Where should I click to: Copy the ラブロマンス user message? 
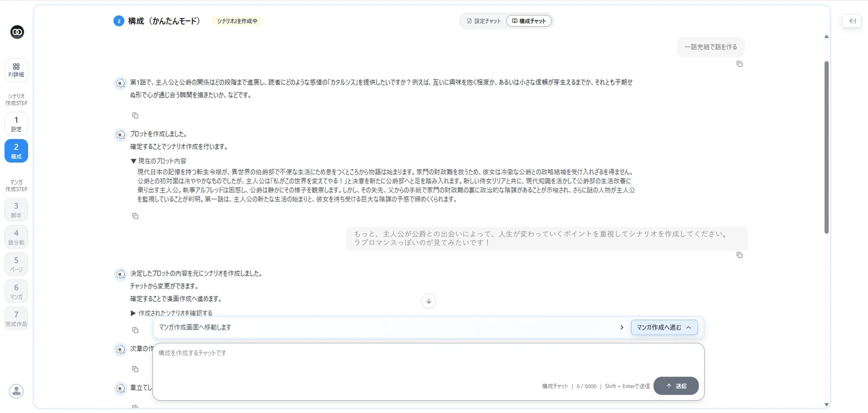(739, 255)
